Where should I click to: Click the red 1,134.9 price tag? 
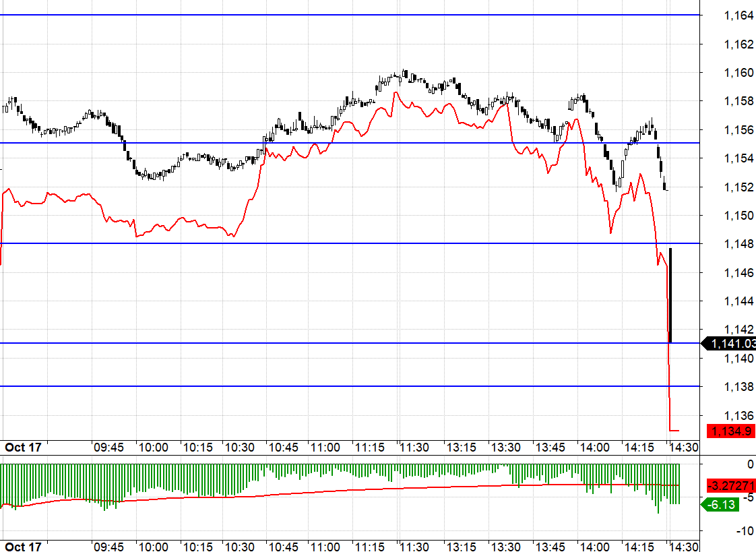731,431
